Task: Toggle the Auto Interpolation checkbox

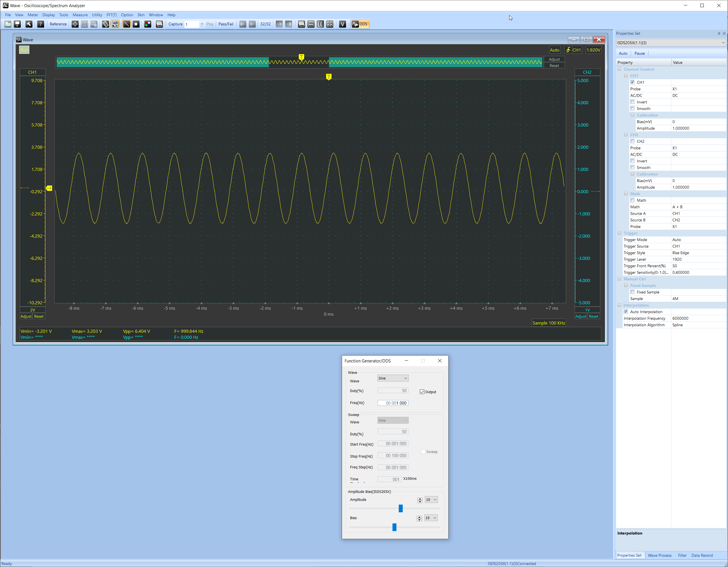Action: pos(626,312)
